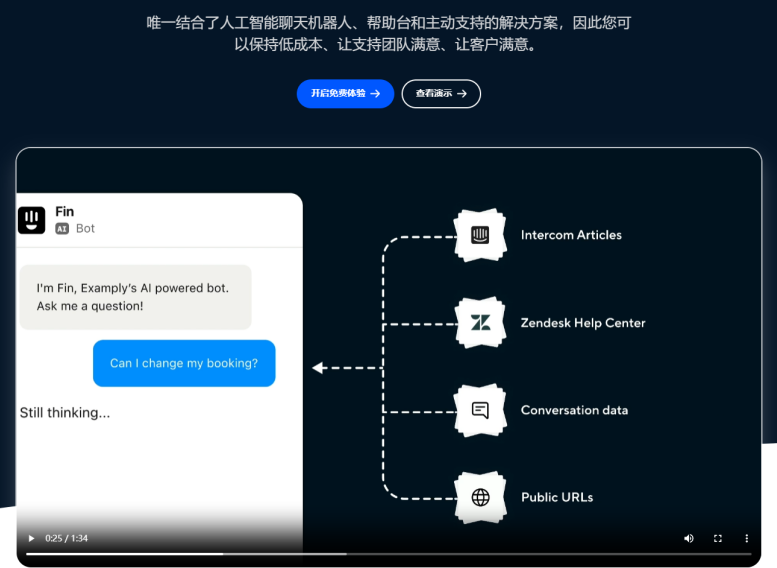777x568 pixels.
Task: Click the 查看演示 button
Action: (441, 93)
